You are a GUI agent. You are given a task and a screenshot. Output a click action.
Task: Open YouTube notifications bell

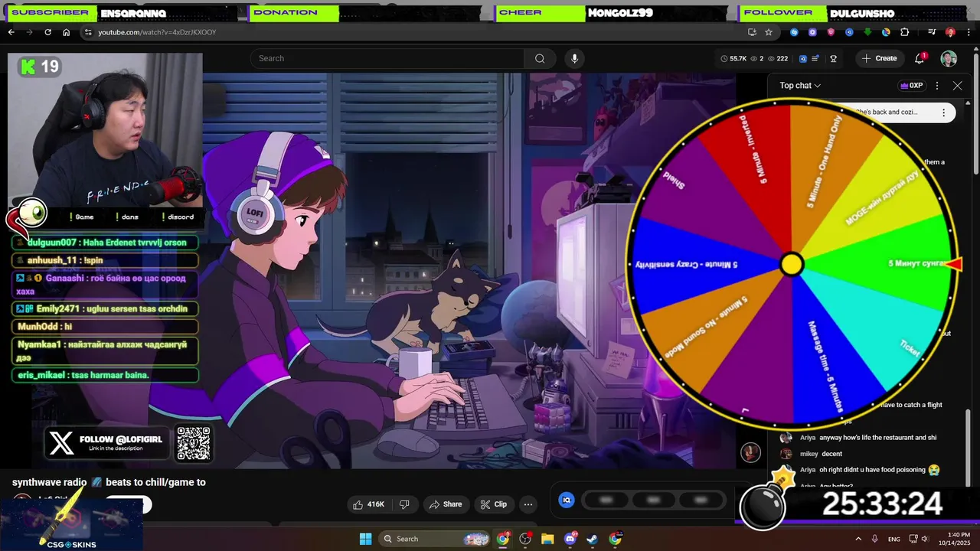920,58
